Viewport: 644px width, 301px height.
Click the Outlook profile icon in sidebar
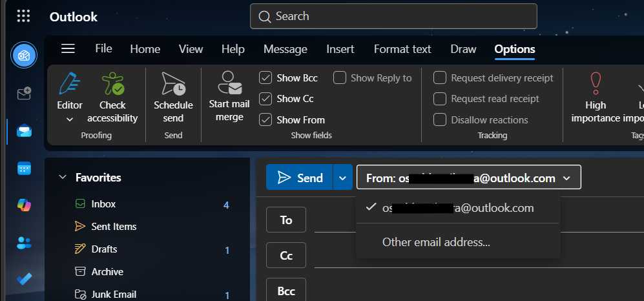click(x=25, y=55)
